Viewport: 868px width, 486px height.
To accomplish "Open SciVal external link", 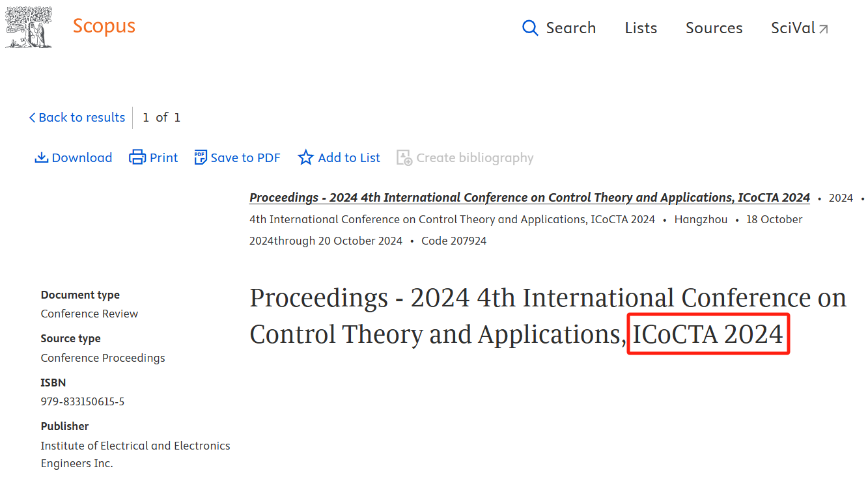I will [x=800, y=28].
